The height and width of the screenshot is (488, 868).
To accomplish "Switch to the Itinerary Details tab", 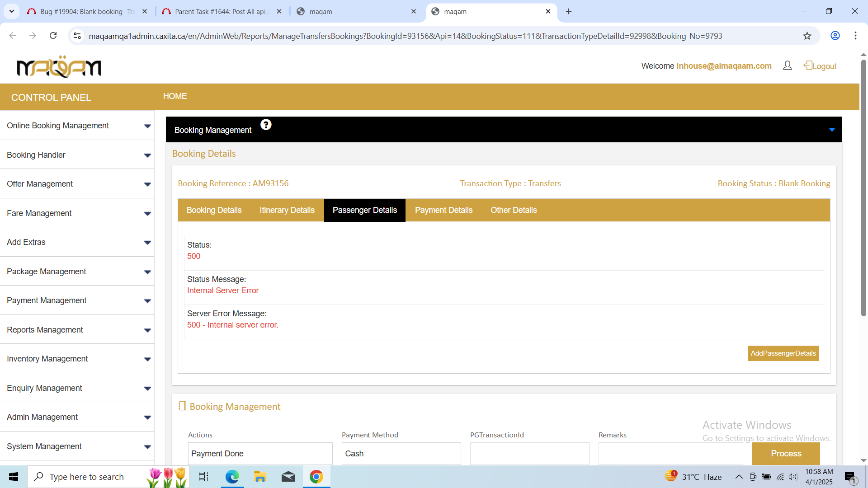I will 287,210.
